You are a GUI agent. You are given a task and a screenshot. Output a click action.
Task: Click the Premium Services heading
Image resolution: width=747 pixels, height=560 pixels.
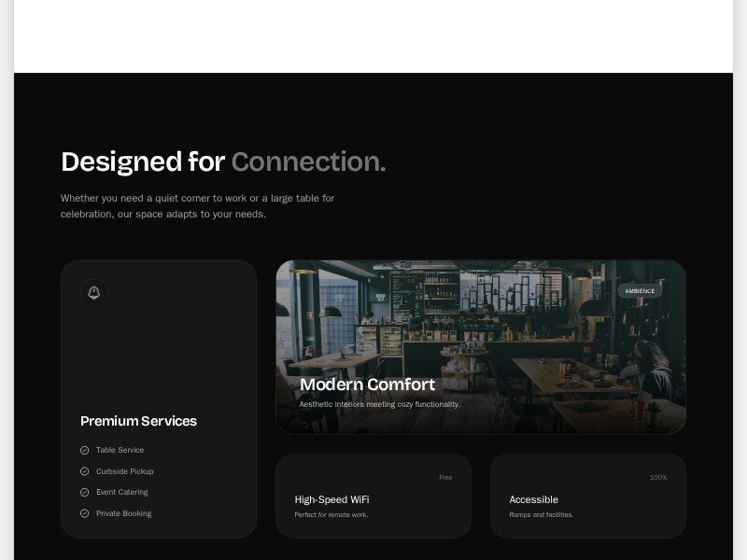point(138,421)
